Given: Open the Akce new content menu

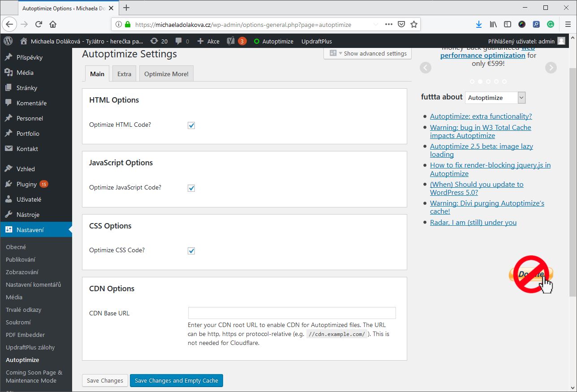Looking at the screenshot, I should [x=208, y=41].
